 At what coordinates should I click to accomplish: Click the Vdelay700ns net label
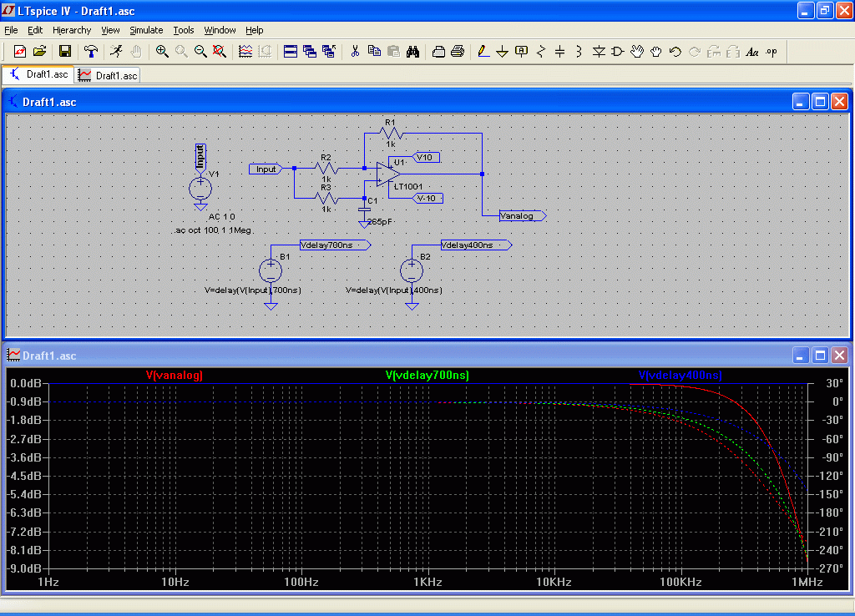(x=336, y=245)
